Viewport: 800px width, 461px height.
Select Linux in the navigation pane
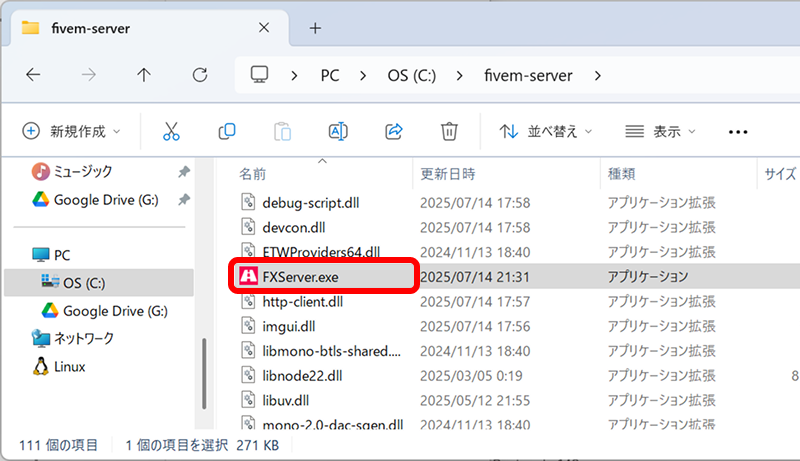click(69, 367)
